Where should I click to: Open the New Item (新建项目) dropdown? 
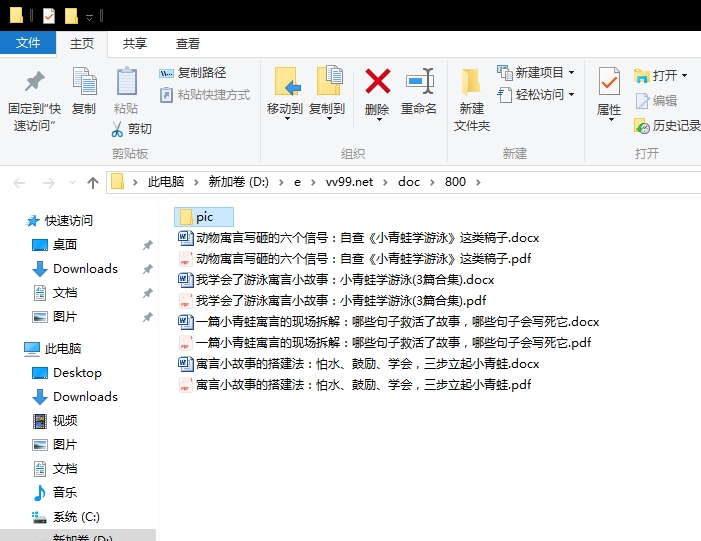pyautogui.click(x=572, y=72)
